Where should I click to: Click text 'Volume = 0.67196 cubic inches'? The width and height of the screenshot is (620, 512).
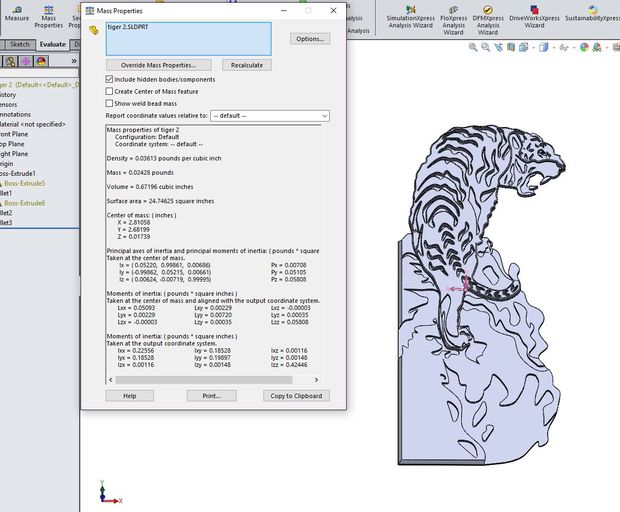click(150, 187)
